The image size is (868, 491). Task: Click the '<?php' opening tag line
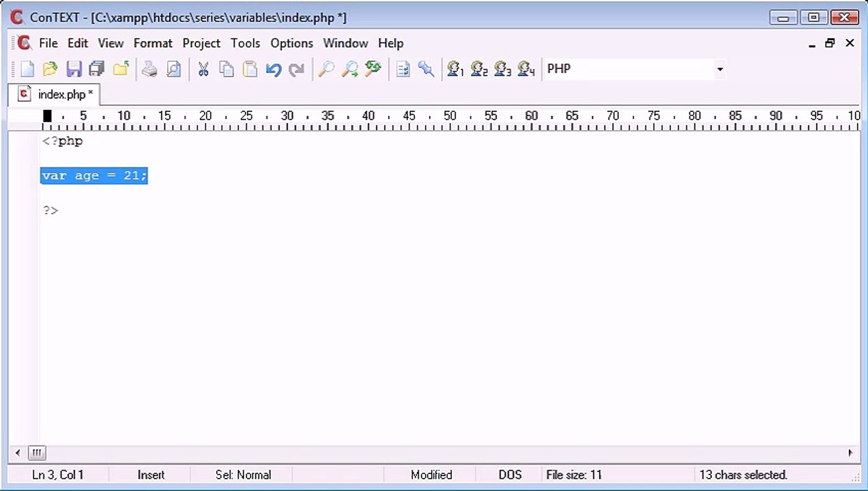(62, 141)
